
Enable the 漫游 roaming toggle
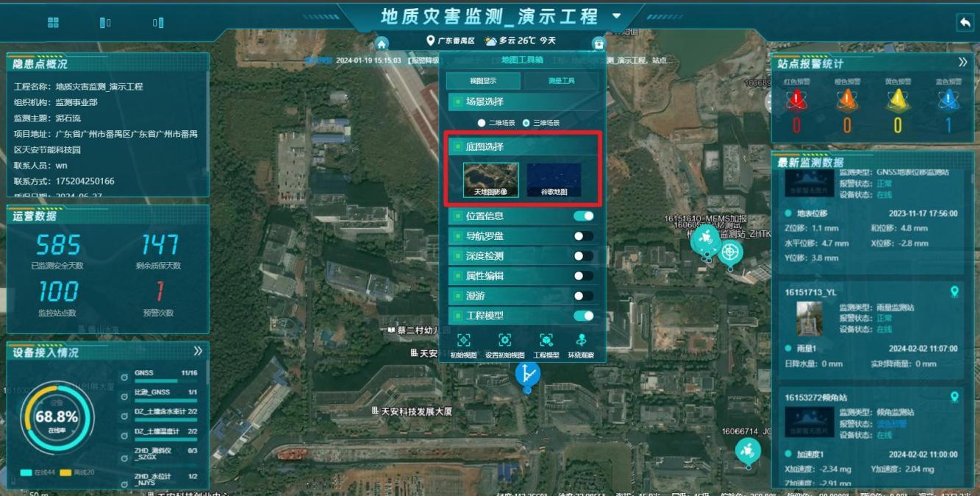(583, 296)
